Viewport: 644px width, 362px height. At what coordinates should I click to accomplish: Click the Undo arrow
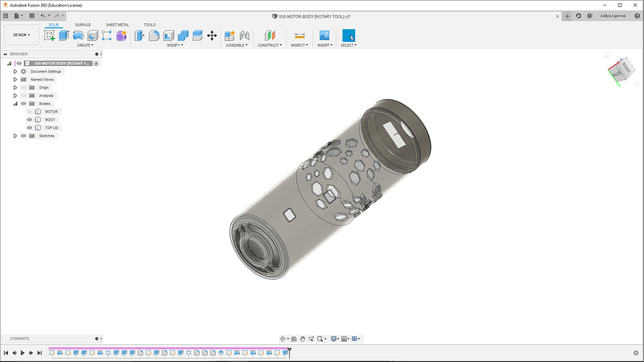[43, 16]
